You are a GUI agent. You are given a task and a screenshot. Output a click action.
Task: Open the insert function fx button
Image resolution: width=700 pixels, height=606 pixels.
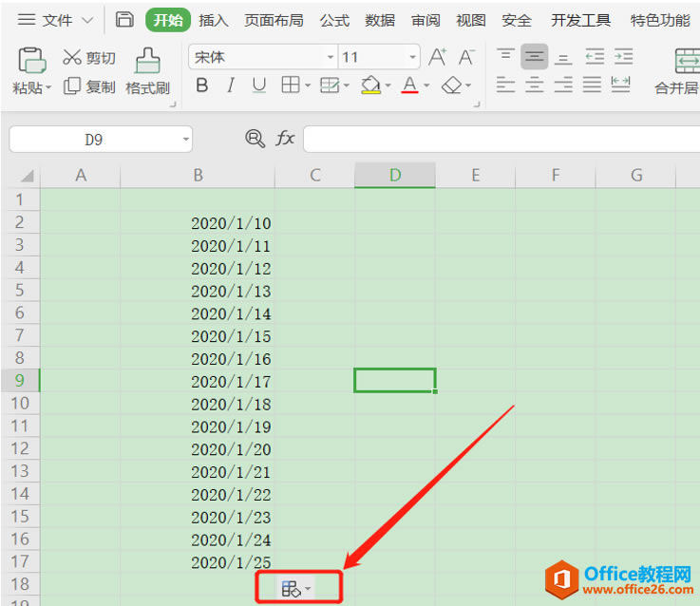pyautogui.click(x=285, y=138)
